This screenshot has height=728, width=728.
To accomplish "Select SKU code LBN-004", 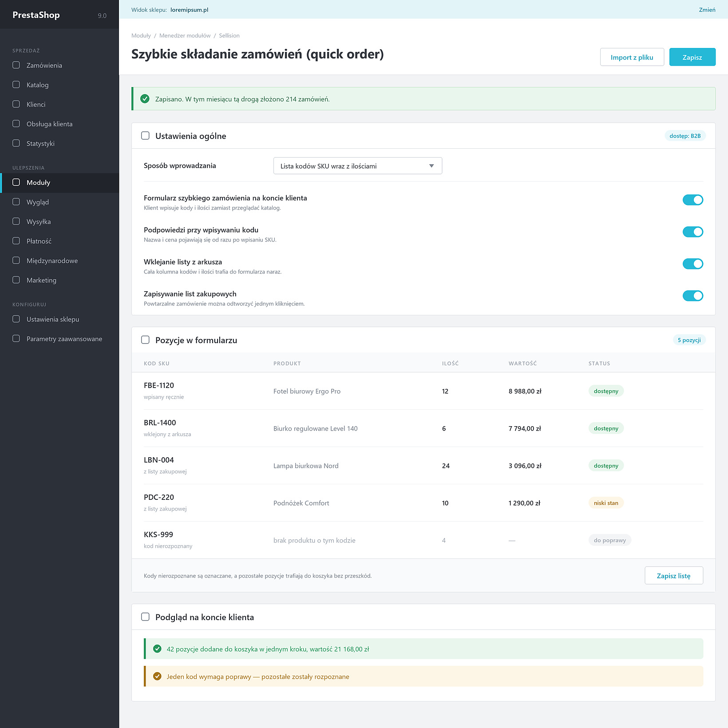I will click(x=159, y=460).
